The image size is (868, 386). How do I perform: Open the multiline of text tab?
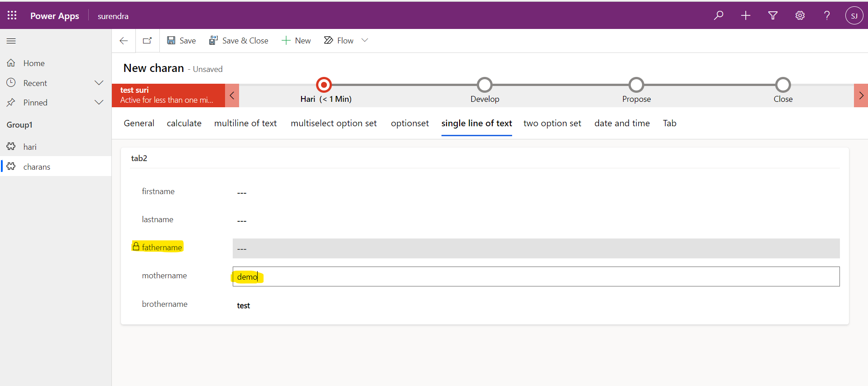point(245,123)
